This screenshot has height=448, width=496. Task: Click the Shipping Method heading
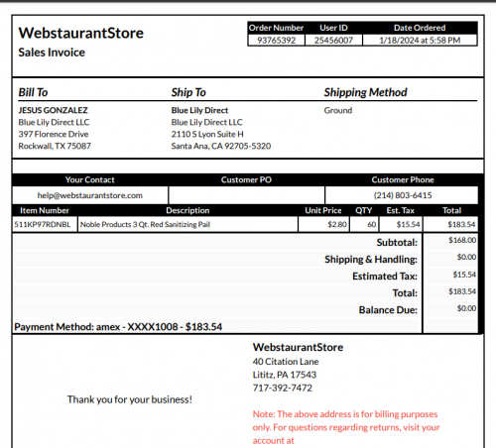365,92
